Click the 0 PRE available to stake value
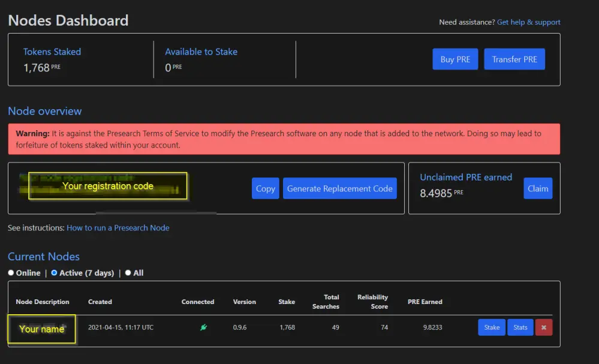The width and height of the screenshot is (599, 364). click(173, 68)
